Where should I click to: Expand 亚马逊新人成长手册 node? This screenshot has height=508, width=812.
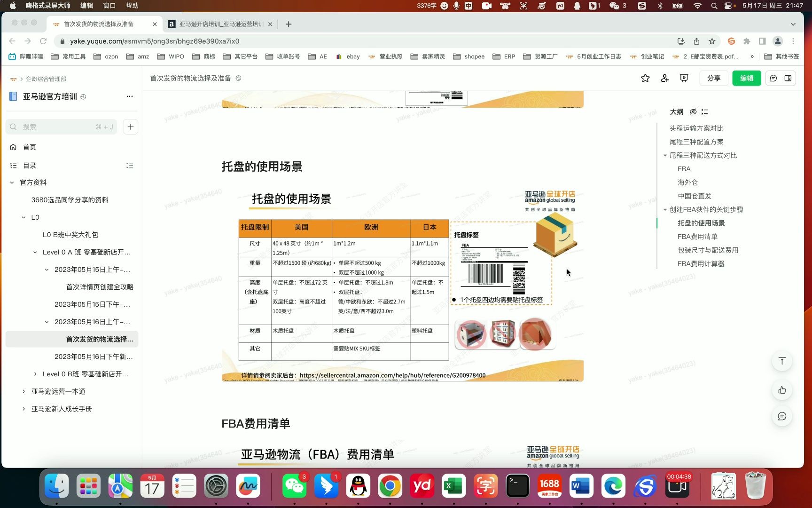click(x=23, y=409)
